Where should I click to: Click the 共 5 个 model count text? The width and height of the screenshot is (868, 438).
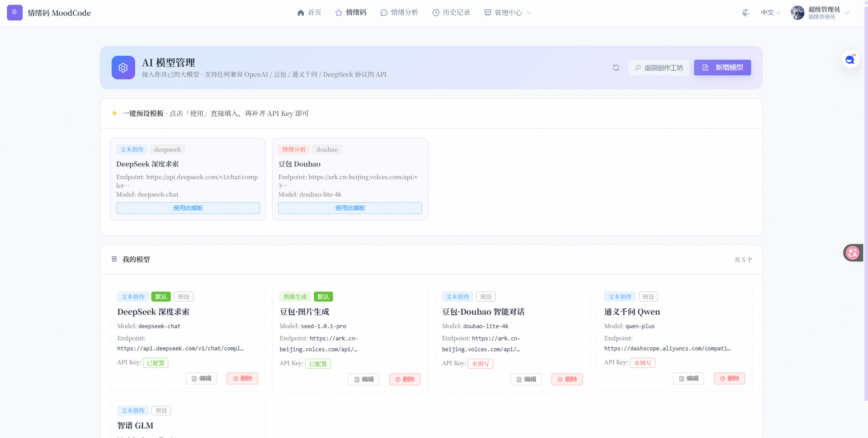tap(743, 259)
